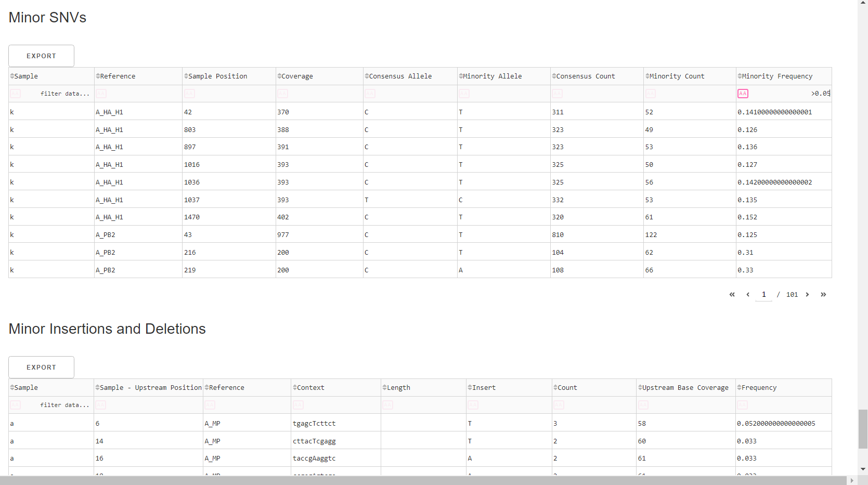Click the SNVs Sample filter data field

pyautogui.click(x=57, y=94)
